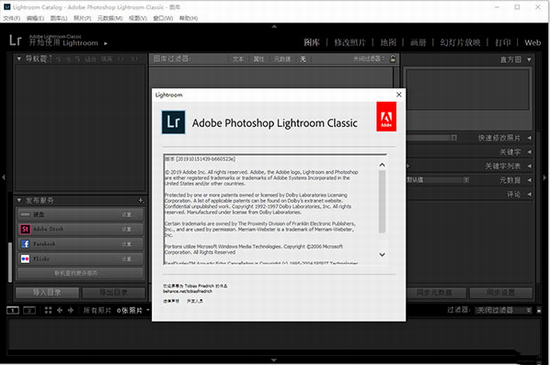The image size is (550, 365).
Task: Collapse the Navigator panel triangle
Action: pyautogui.click(x=19, y=59)
